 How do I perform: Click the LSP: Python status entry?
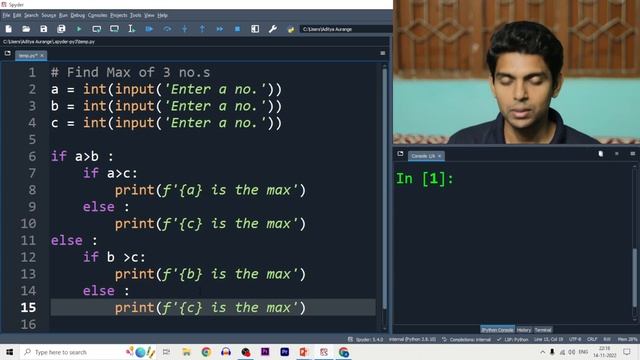click(x=513, y=340)
